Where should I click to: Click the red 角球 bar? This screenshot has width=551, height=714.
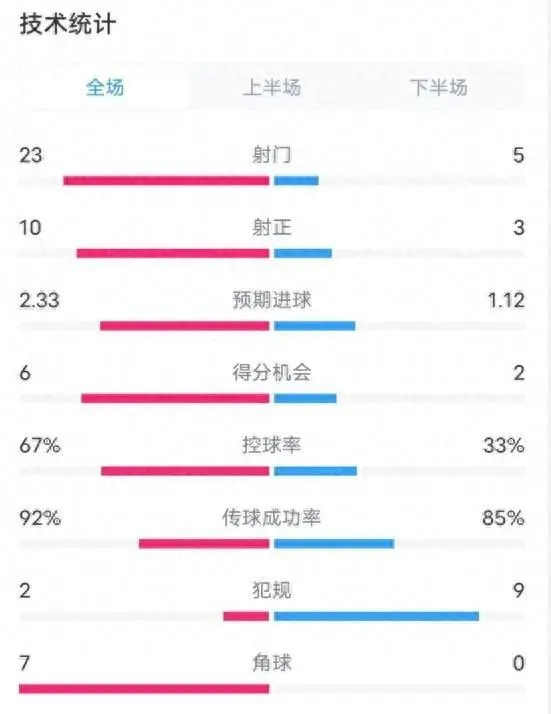point(144,688)
